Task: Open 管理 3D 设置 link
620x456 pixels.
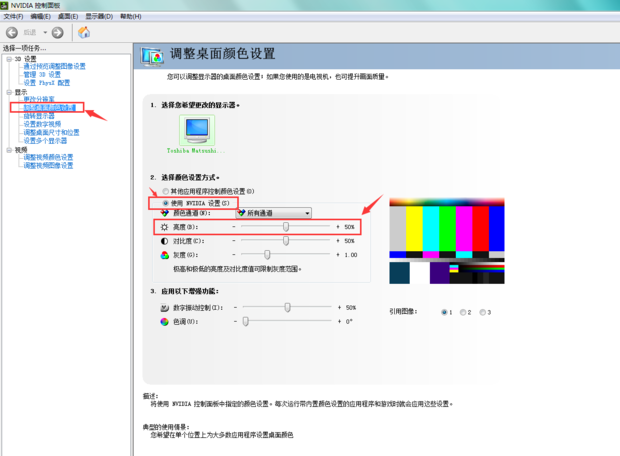Action: [x=42, y=74]
